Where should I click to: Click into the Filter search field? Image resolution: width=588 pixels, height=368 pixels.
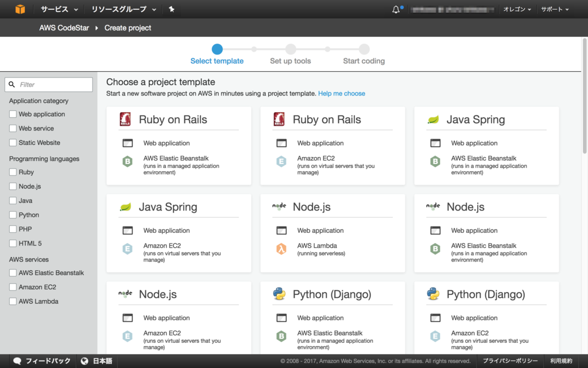point(49,85)
